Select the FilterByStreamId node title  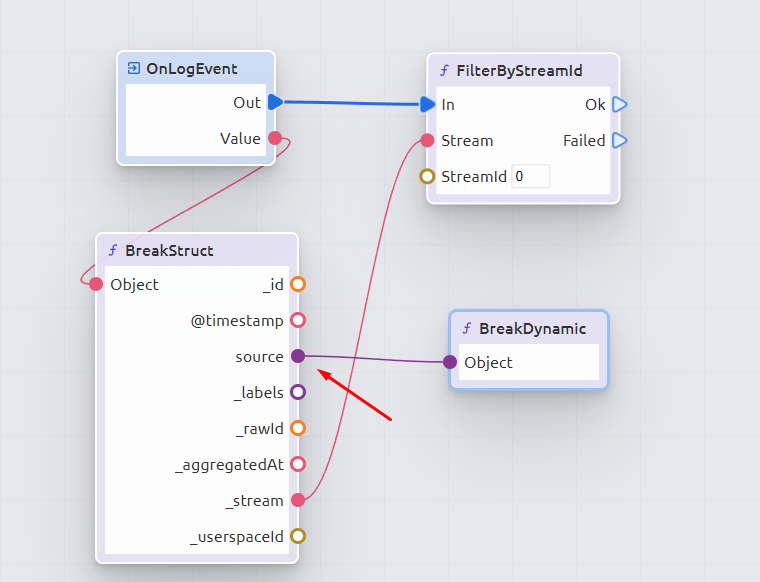[519, 71]
